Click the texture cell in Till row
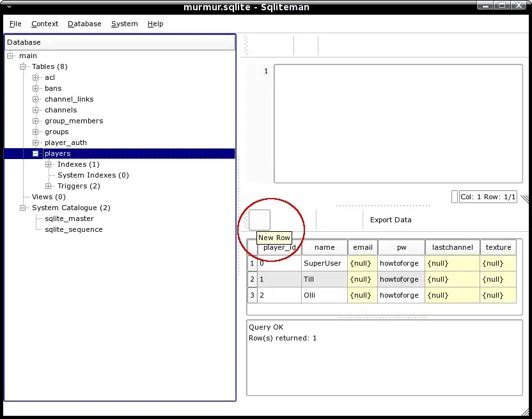The width and height of the screenshot is (532, 419). [x=498, y=279]
